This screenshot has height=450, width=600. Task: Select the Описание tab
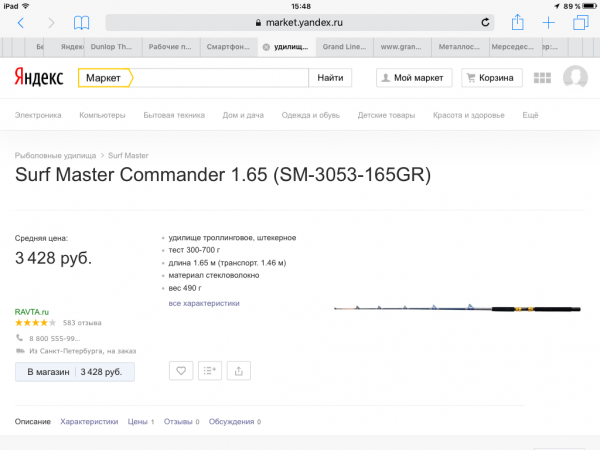pos(33,422)
